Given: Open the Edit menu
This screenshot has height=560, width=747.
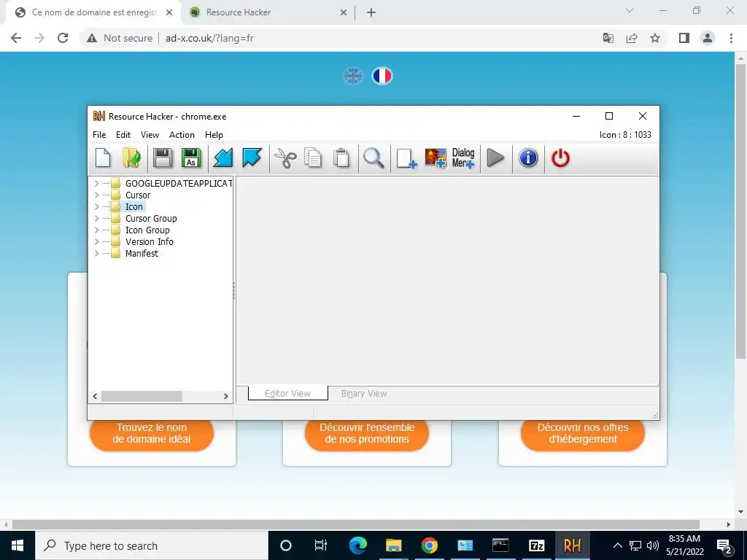Looking at the screenshot, I should point(123,135).
